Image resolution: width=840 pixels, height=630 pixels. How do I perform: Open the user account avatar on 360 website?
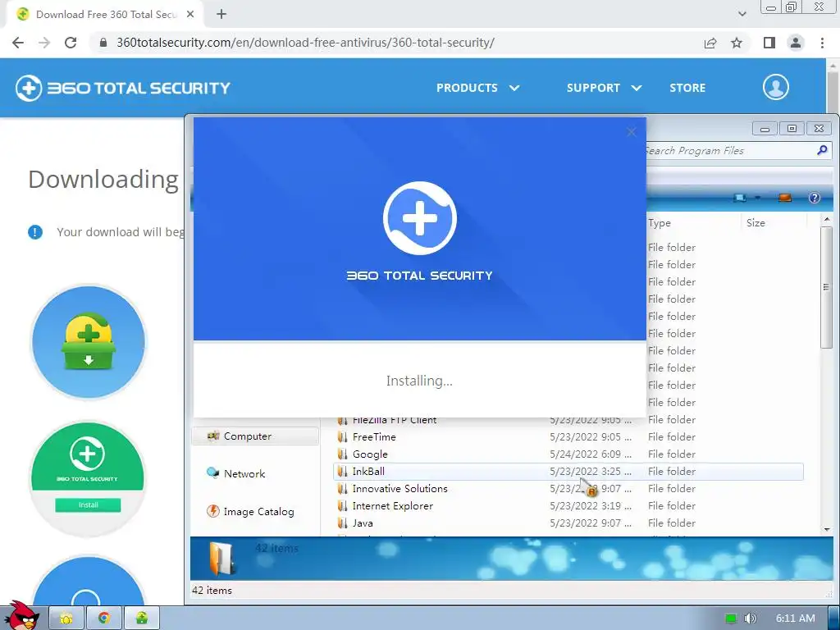point(776,87)
